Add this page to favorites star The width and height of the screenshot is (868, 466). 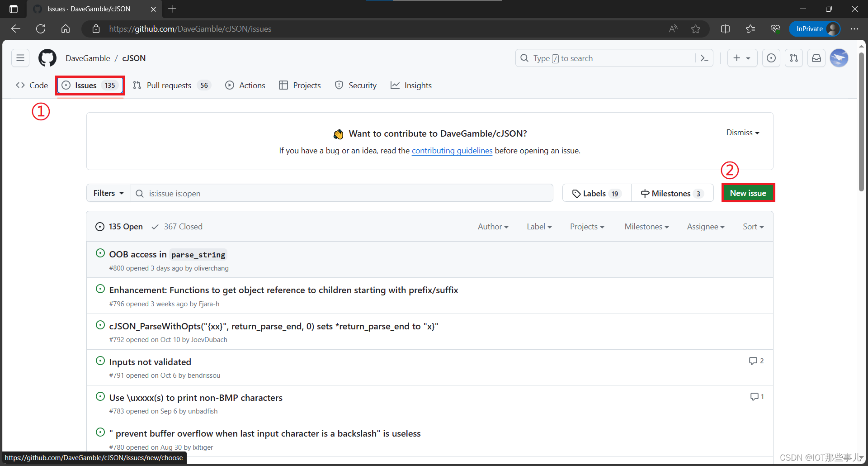pyautogui.click(x=696, y=29)
